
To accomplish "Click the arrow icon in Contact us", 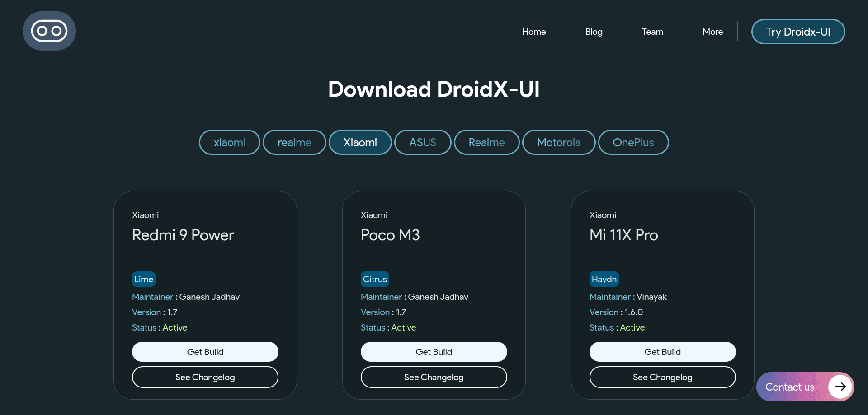I will pos(840,387).
